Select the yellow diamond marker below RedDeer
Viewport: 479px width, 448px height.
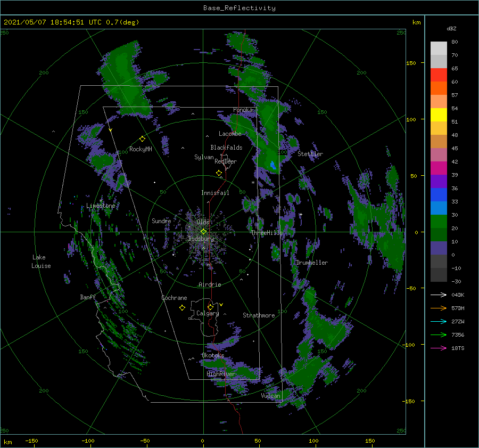tap(219, 173)
